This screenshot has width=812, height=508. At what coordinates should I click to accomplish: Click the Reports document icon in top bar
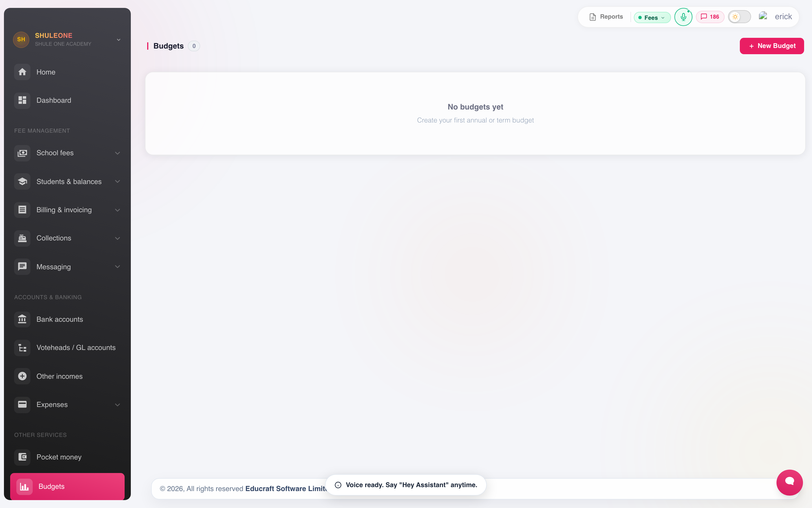click(x=593, y=17)
